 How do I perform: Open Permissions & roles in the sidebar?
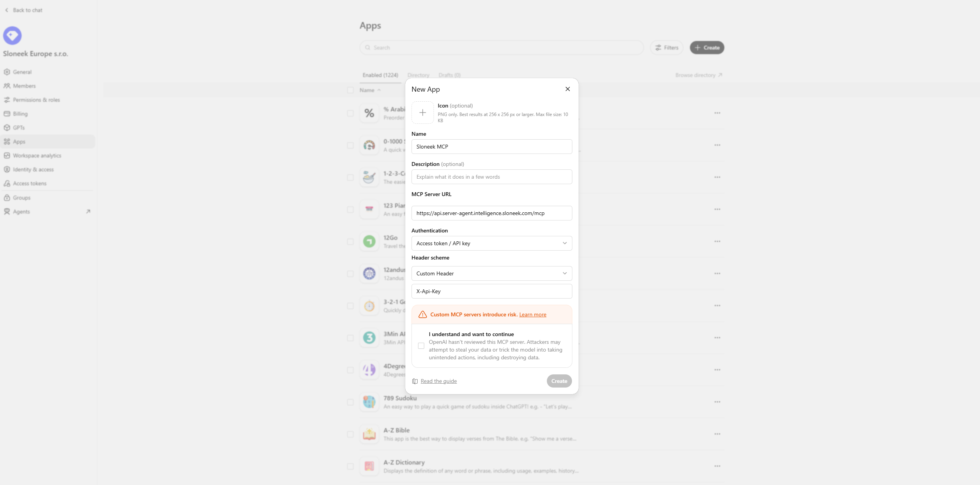pos(48,100)
